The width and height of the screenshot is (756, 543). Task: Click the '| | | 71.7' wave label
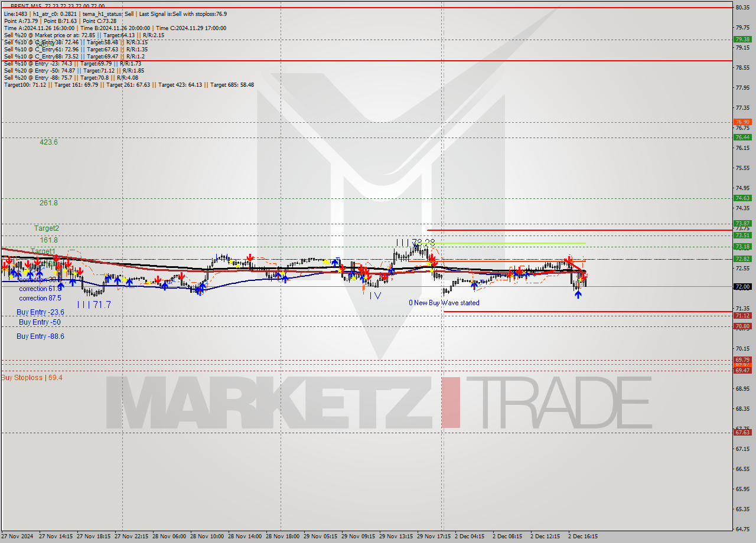point(94,305)
